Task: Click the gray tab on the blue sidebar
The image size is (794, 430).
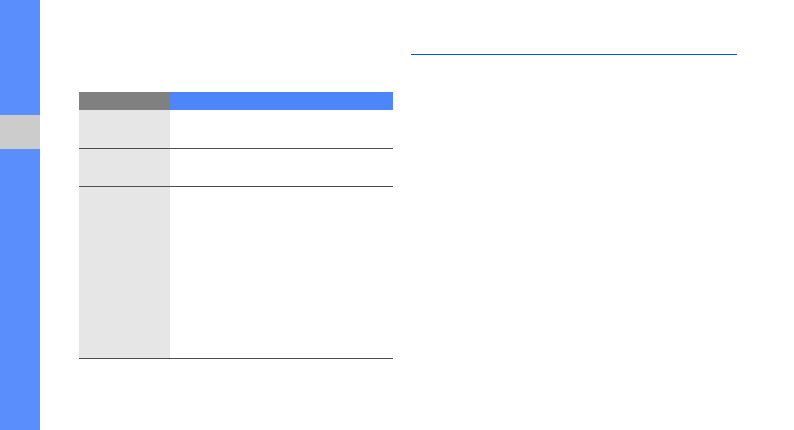Action: tap(20, 132)
